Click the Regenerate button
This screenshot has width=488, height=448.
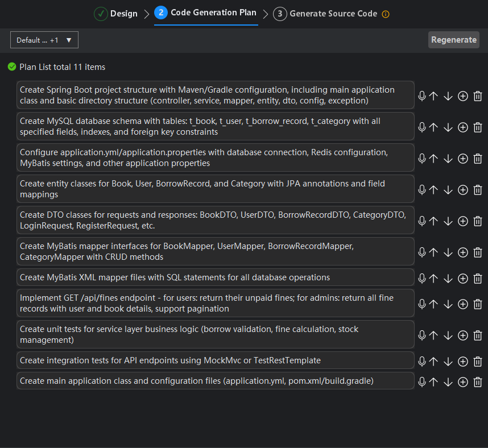[x=453, y=40]
